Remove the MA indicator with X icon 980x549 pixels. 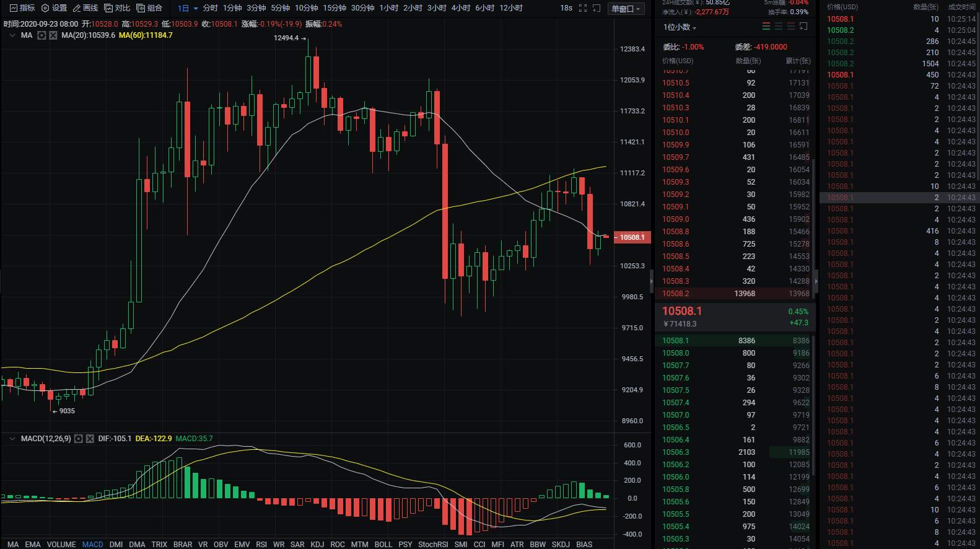53,35
